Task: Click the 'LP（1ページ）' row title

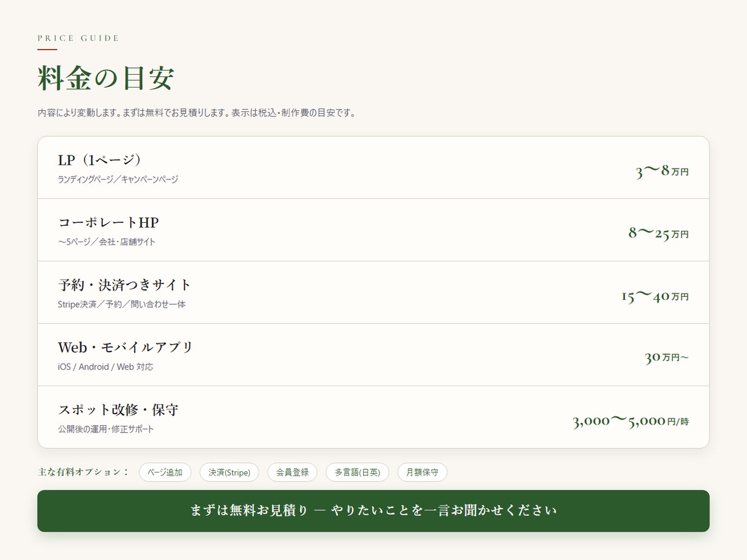Action: [101, 160]
